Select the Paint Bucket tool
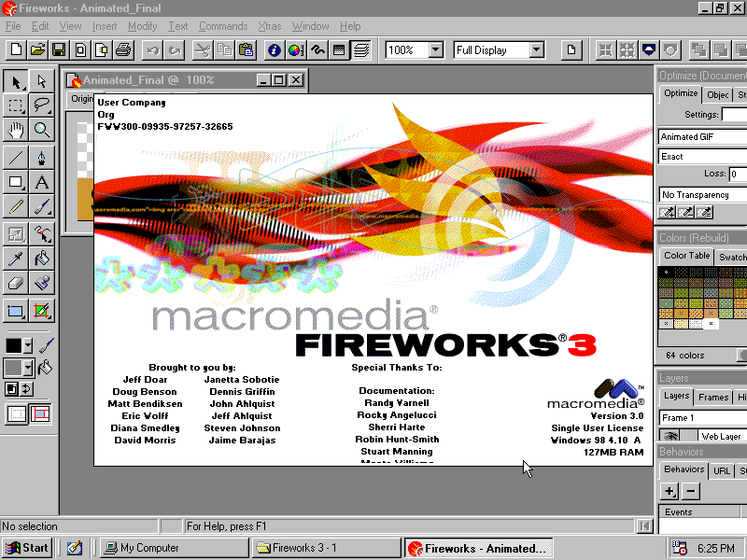The width and height of the screenshot is (747, 560). click(x=41, y=259)
